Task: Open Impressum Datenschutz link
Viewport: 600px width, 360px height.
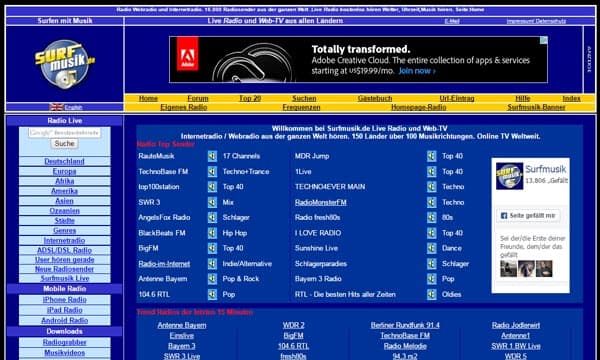Action: pos(536,21)
